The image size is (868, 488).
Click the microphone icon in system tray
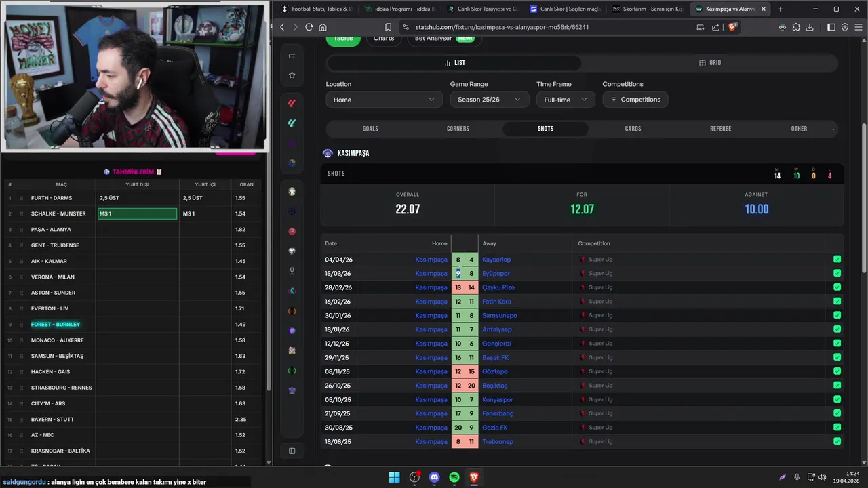[797, 477]
